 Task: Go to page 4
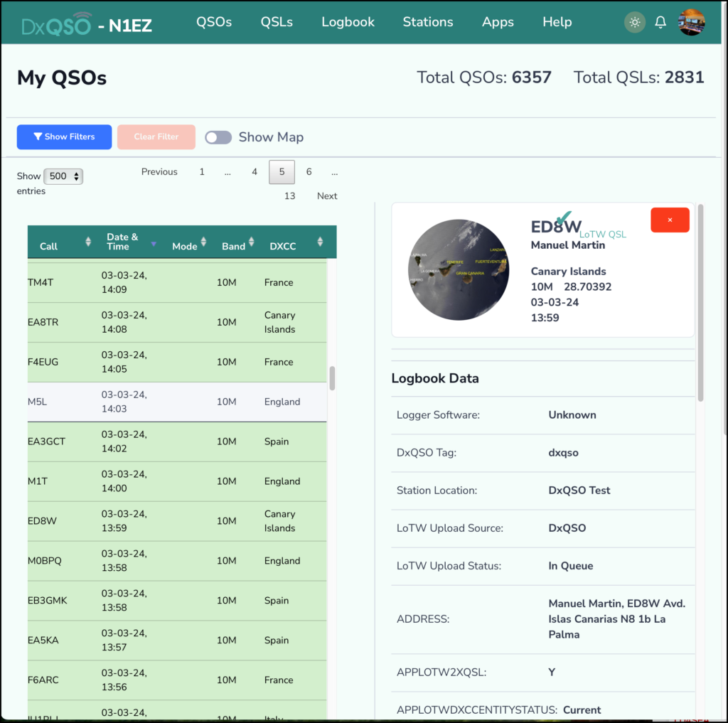point(255,172)
